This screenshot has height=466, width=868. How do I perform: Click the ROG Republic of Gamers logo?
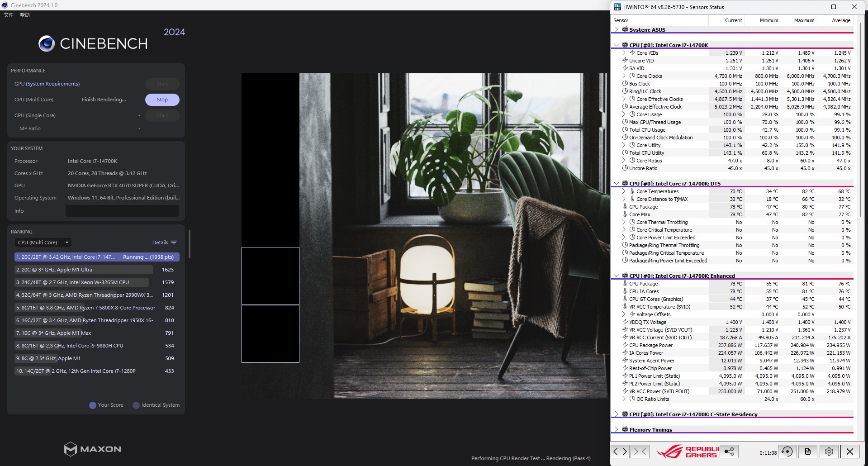coord(688,452)
